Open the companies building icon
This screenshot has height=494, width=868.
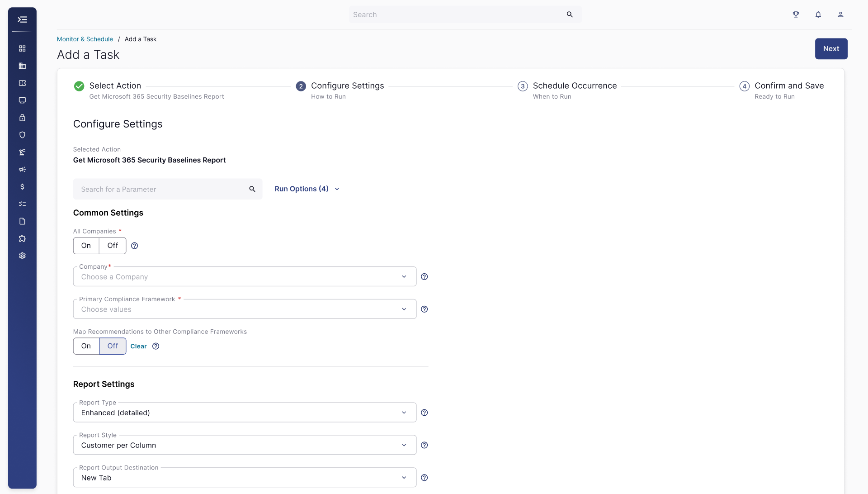point(22,66)
